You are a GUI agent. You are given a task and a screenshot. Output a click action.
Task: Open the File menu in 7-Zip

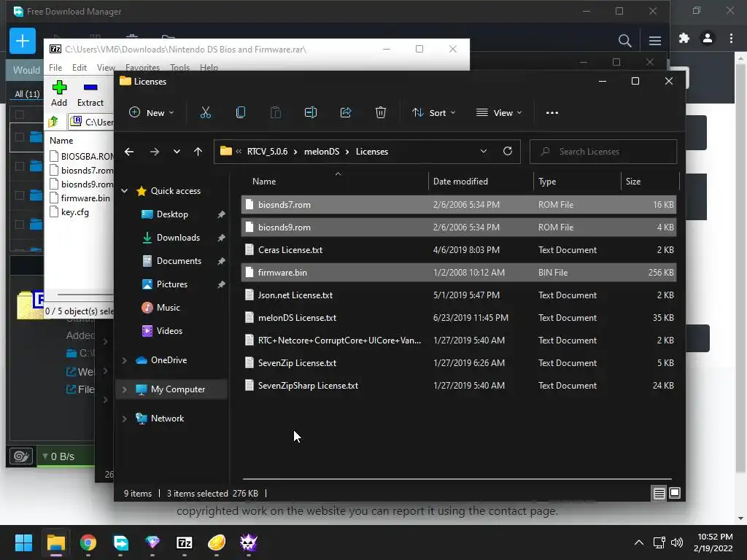point(55,68)
